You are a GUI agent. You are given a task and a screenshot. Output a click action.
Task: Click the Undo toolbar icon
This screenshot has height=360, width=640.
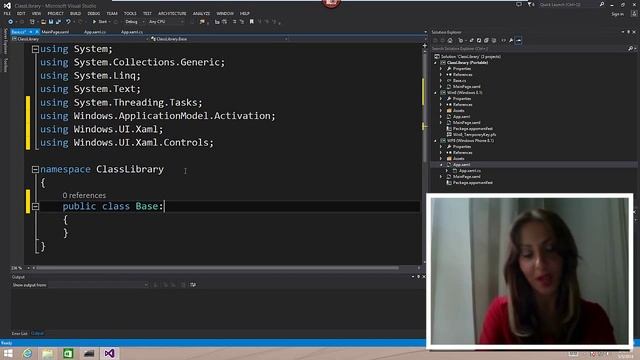pos(68,22)
